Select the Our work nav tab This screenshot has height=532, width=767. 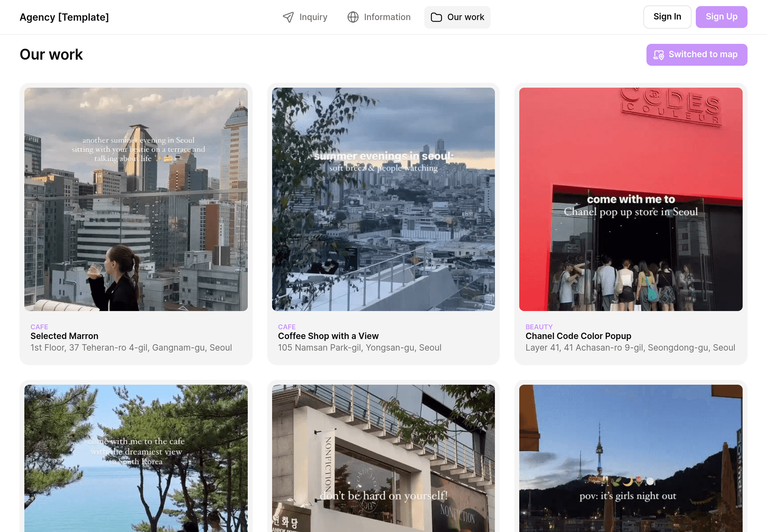457,17
